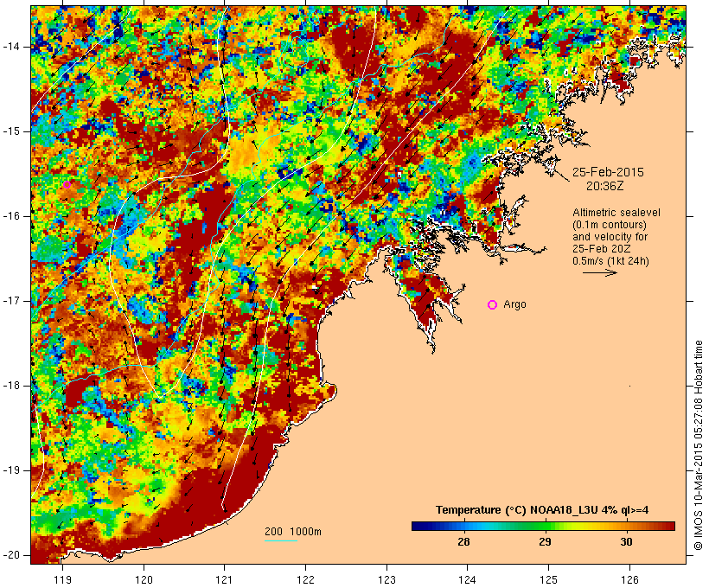
Task: Click the 'Altimetric sealevel' legend text
Action: coord(616,213)
